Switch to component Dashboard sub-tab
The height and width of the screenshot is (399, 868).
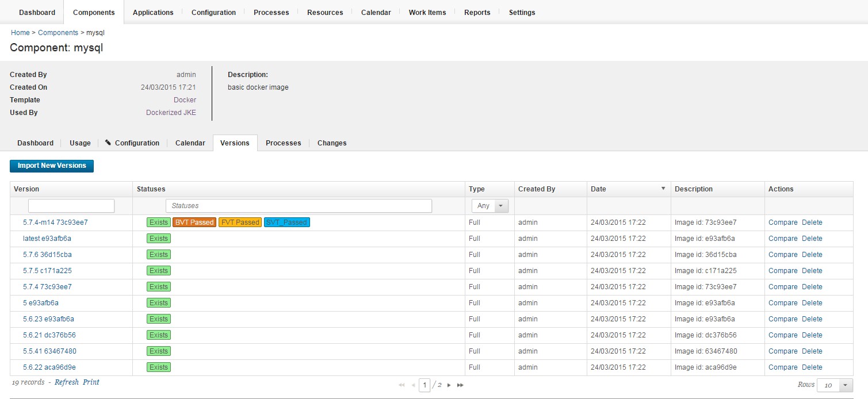point(35,143)
